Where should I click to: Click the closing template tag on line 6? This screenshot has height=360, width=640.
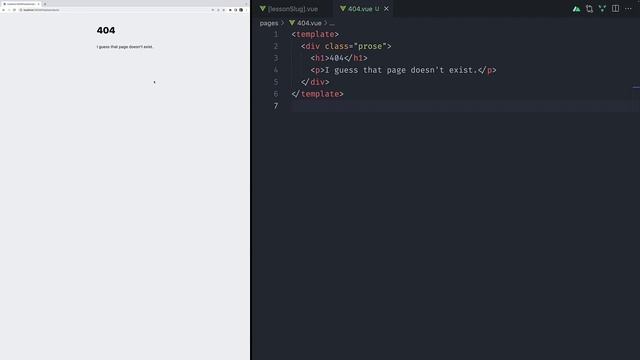[x=318, y=94]
